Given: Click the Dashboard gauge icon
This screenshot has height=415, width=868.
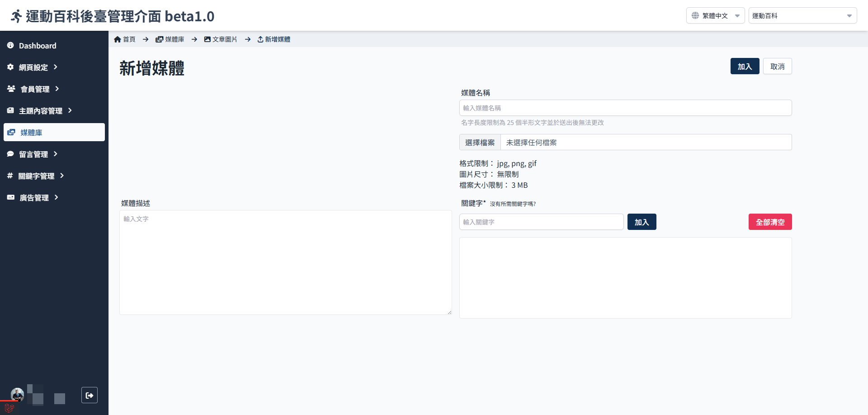Looking at the screenshot, I should 10,45.
